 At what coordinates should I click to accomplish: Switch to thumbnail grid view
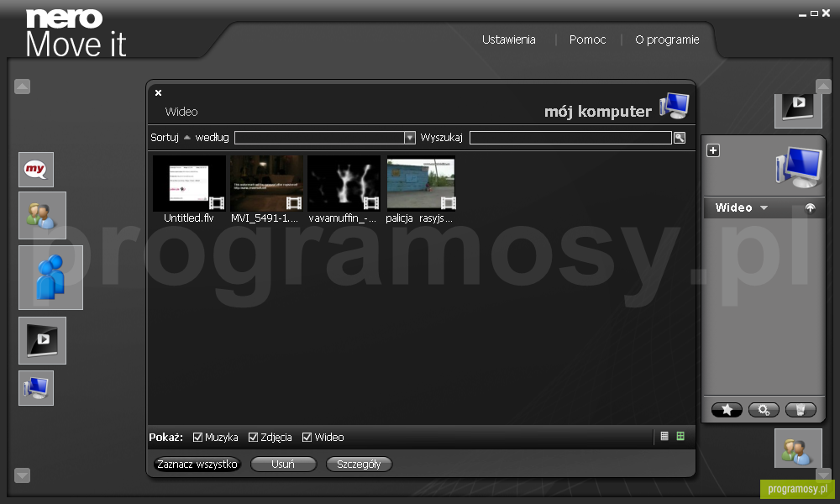pyautogui.click(x=680, y=437)
